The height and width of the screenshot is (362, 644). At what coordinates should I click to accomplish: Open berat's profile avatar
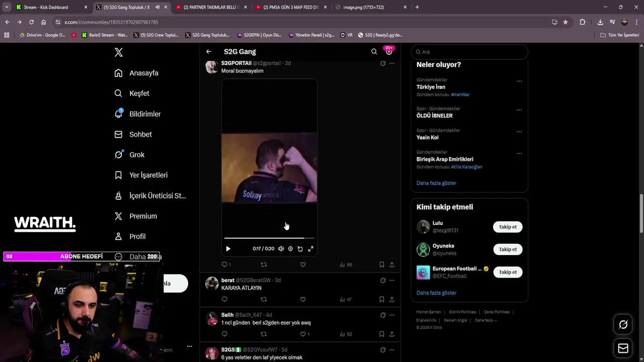[x=212, y=283]
